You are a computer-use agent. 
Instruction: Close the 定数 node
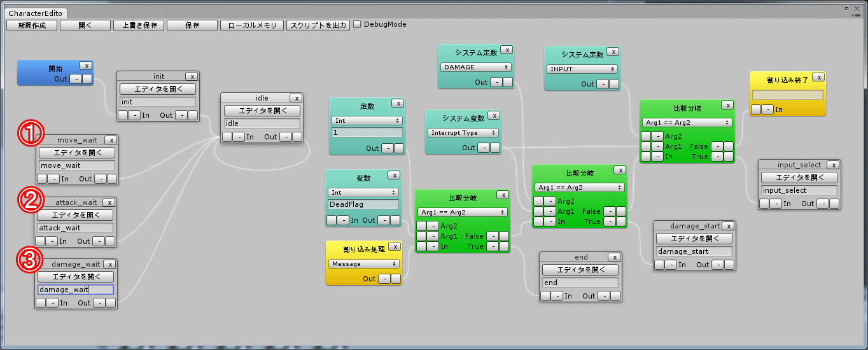(397, 103)
